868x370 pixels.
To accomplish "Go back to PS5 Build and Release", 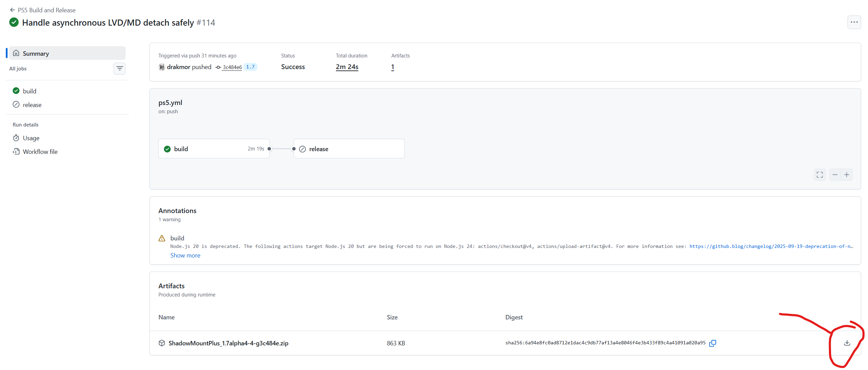I will [x=43, y=10].
